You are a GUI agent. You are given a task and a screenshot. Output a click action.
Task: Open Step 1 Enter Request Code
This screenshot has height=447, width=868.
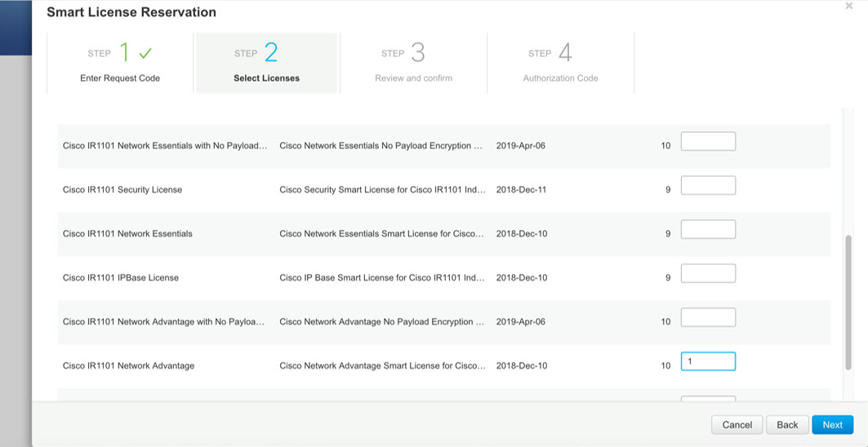pos(120,63)
